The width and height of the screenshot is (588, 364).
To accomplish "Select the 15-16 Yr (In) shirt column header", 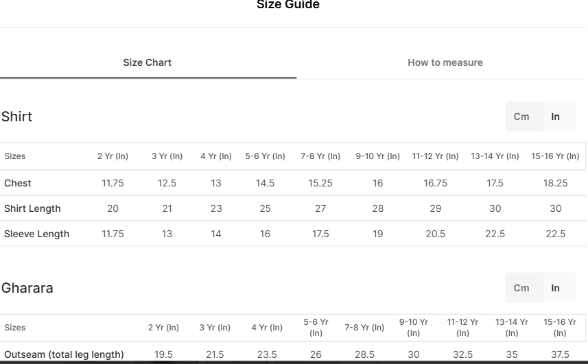I will coord(555,156).
